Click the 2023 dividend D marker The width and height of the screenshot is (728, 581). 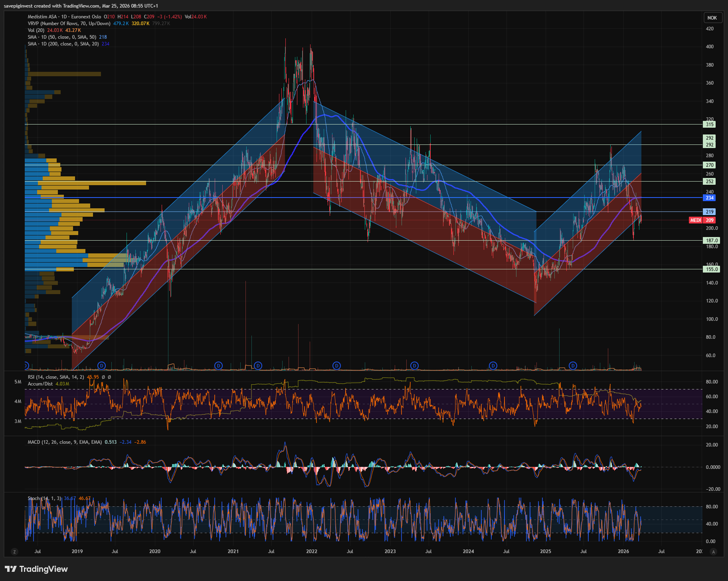pos(415,366)
